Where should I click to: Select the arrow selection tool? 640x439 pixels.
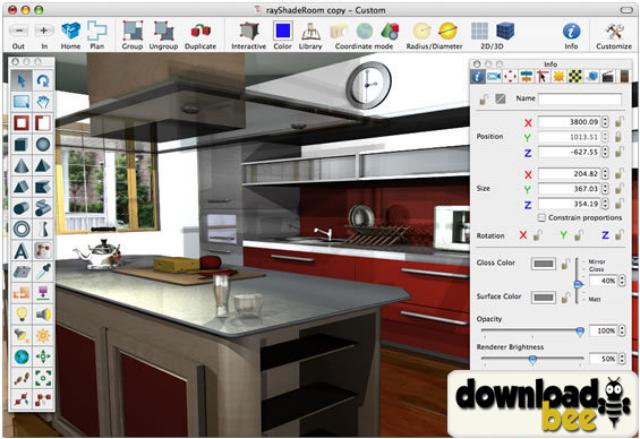[x=21, y=80]
